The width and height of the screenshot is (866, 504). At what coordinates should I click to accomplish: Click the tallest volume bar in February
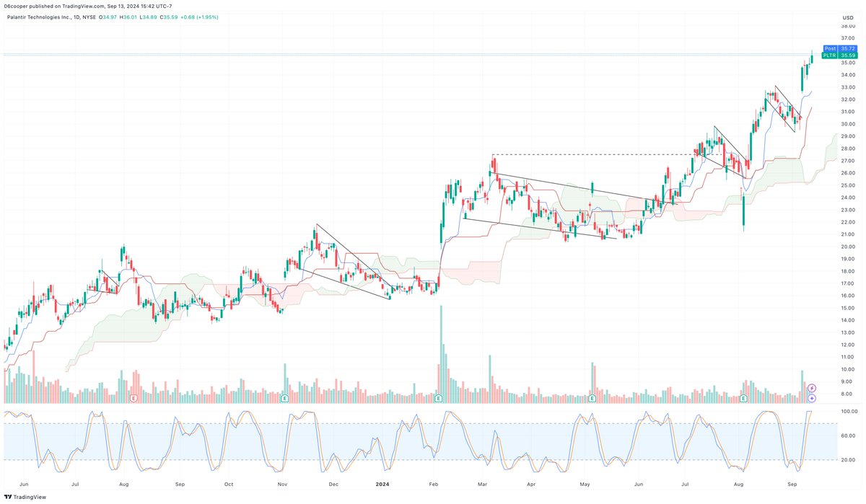[441, 354]
